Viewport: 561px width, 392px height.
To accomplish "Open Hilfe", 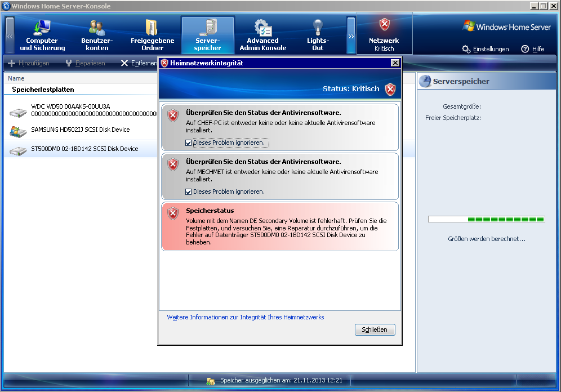I will [533, 49].
